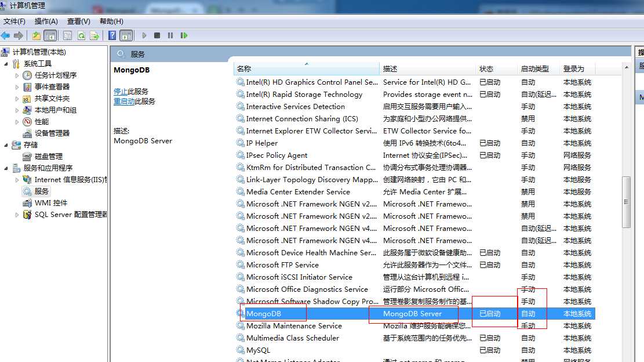Select 设备管理器 in the tree

pyautogui.click(x=52, y=133)
